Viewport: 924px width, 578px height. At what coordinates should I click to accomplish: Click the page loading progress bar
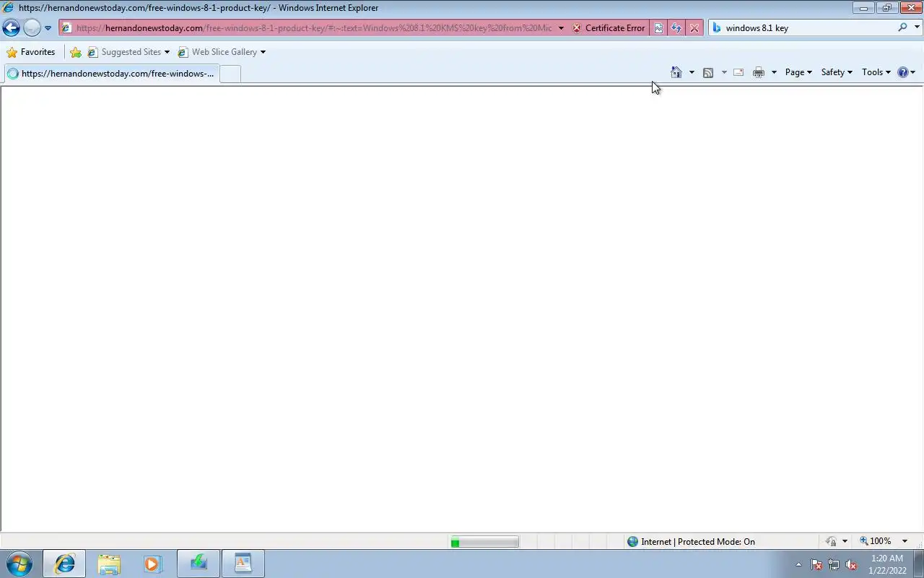click(484, 542)
